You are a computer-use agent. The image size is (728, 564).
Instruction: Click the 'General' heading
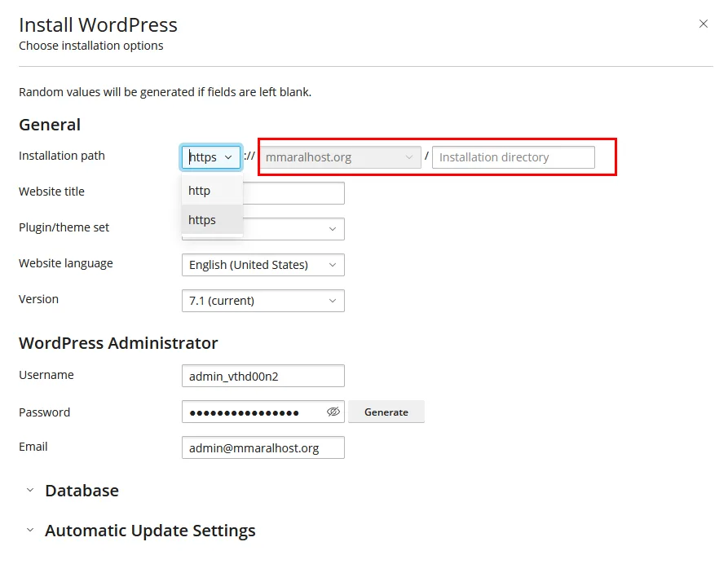click(x=50, y=125)
